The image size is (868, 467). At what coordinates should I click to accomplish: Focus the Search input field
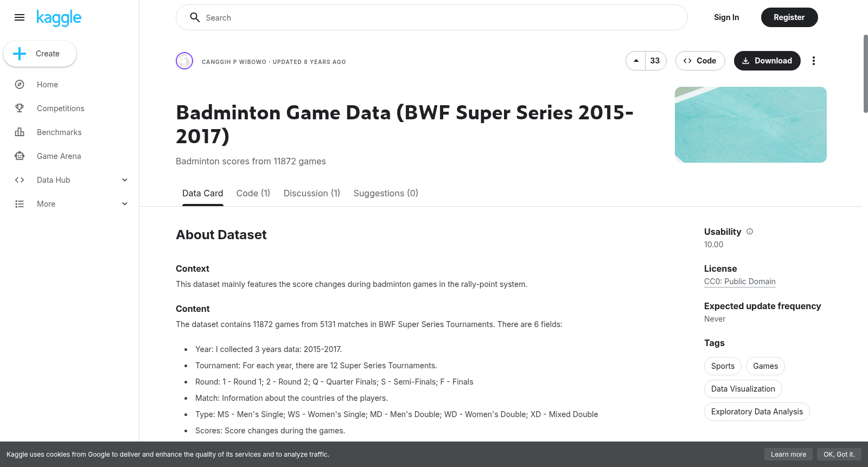pyautogui.click(x=432, y=17)
